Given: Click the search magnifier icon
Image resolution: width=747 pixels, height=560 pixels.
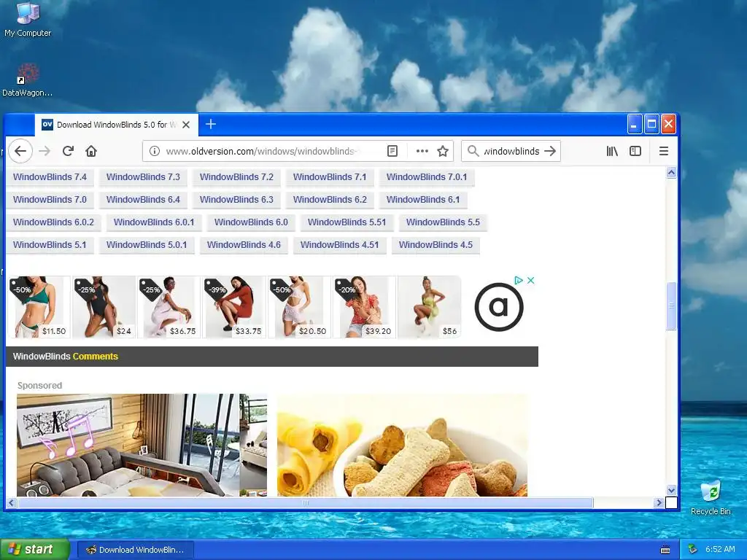Looking at the screenshot, I should point(473,152).
